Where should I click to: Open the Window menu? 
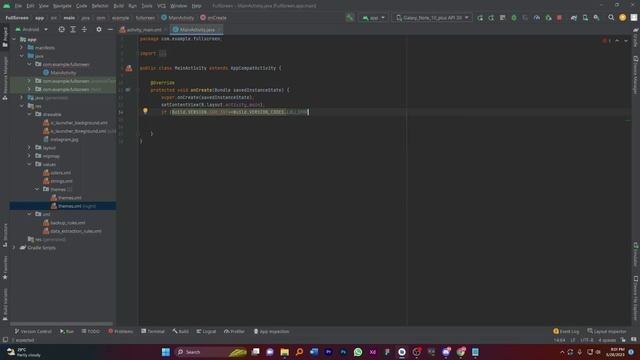pos(178,6)
